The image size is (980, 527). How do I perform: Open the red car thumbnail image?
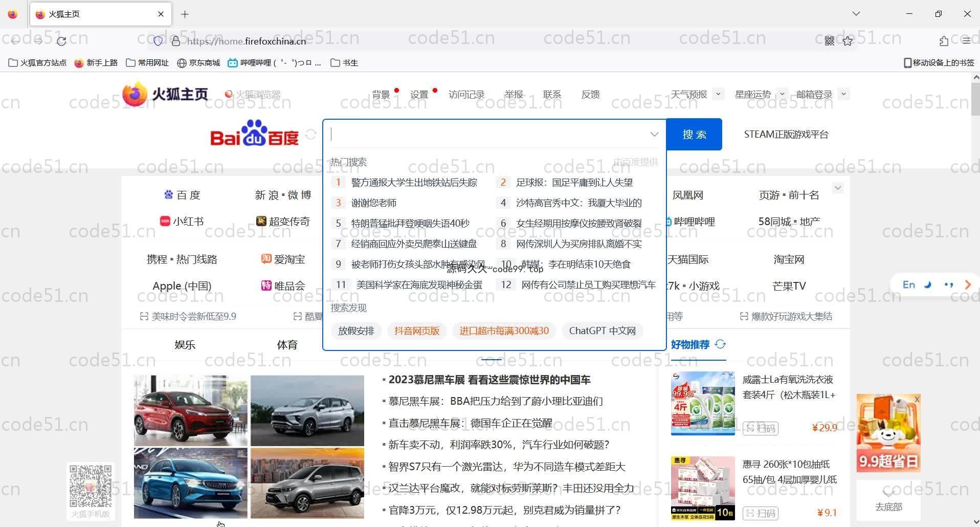tap(191, 410)
